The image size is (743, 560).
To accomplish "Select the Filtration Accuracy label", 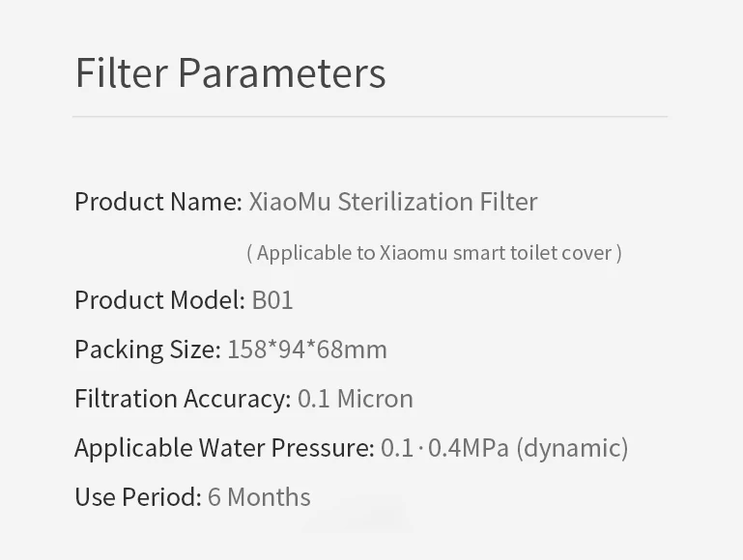I will pyautogui.click(x=183, y=399).
